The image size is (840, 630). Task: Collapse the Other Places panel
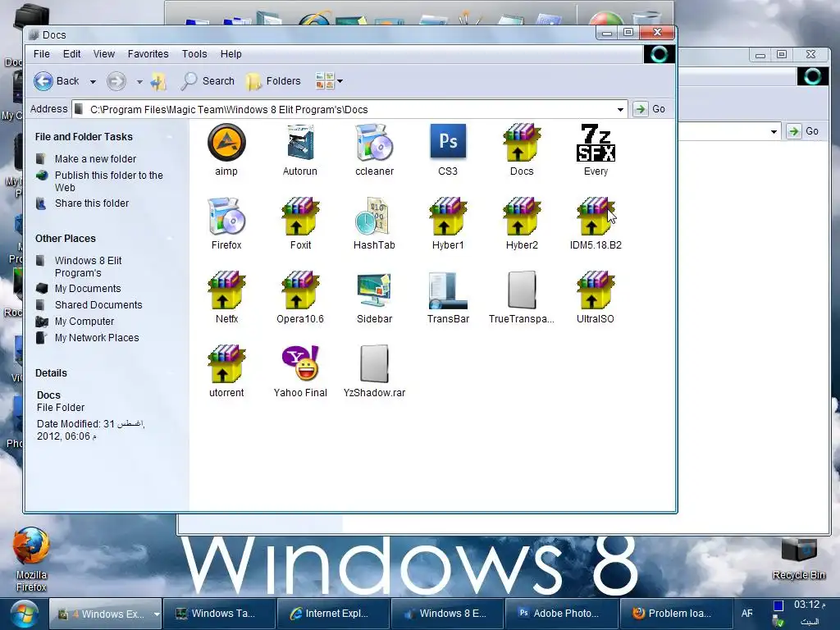pyautogui.click(x=169, y=239)
